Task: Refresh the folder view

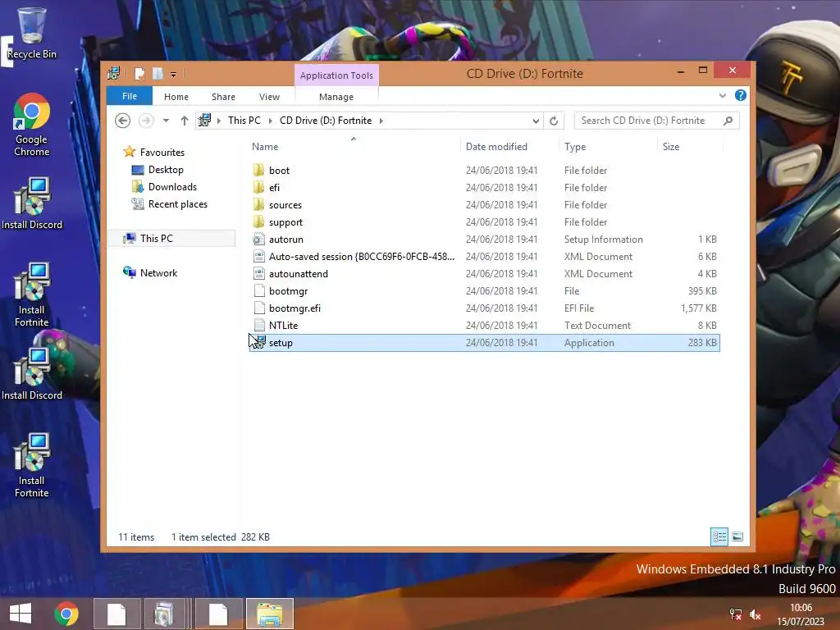Action: pyautogui.click(x=554, y=121)
